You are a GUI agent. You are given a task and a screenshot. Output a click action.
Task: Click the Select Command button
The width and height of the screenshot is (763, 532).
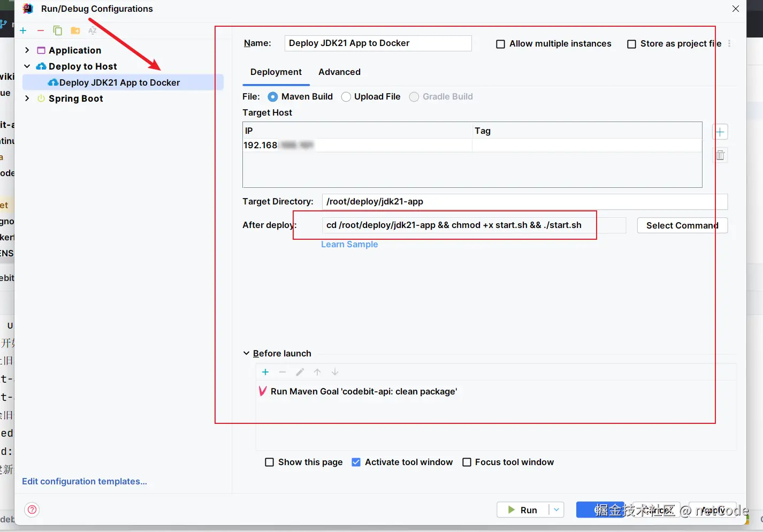tap(682, 225)
